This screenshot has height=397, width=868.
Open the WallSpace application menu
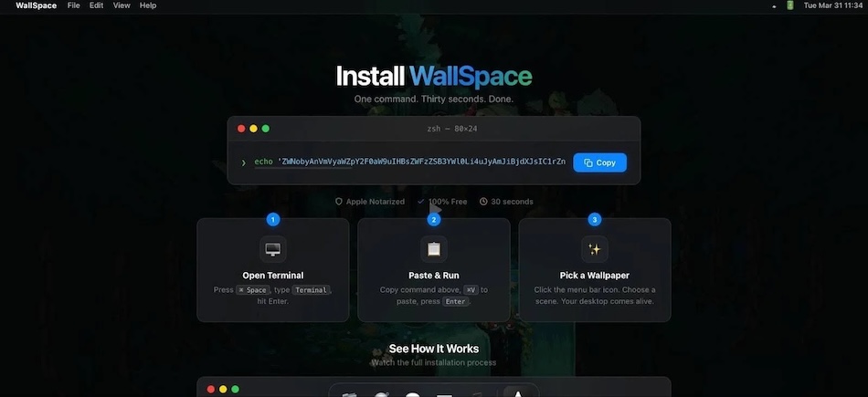pyautogui.click(x=36, y=5)
